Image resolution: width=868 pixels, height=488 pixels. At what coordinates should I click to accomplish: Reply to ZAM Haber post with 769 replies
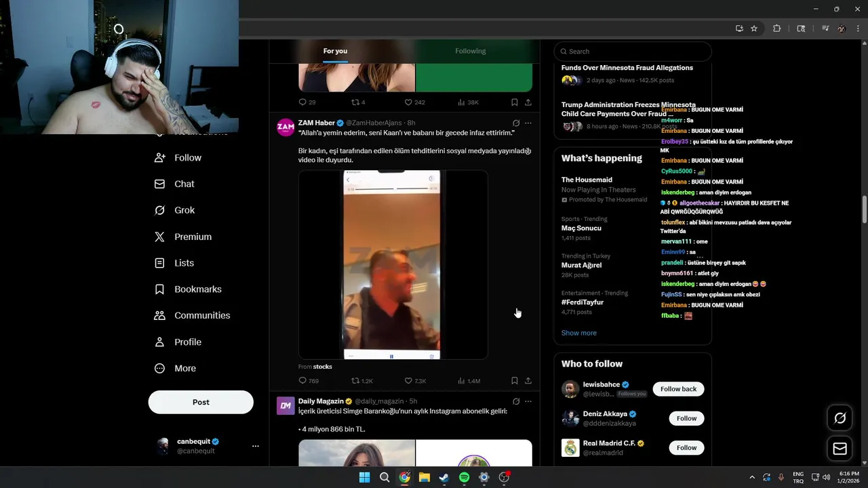point(309,381)
